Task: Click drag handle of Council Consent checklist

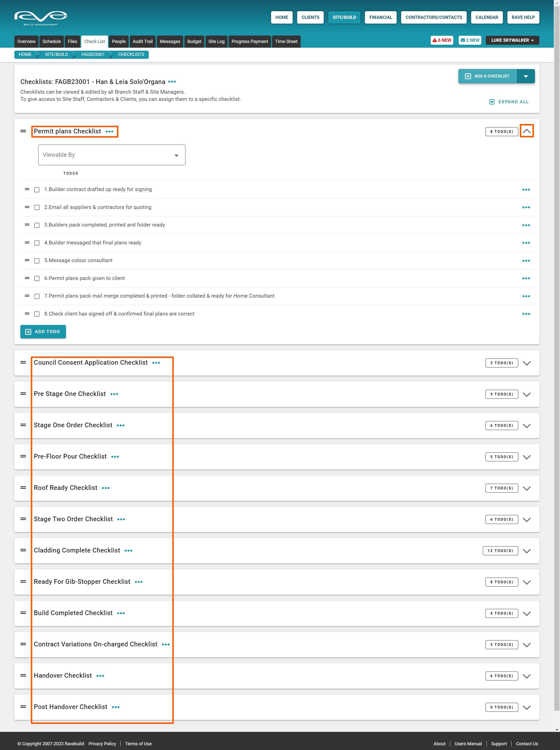Action: (x=23, y=362)
